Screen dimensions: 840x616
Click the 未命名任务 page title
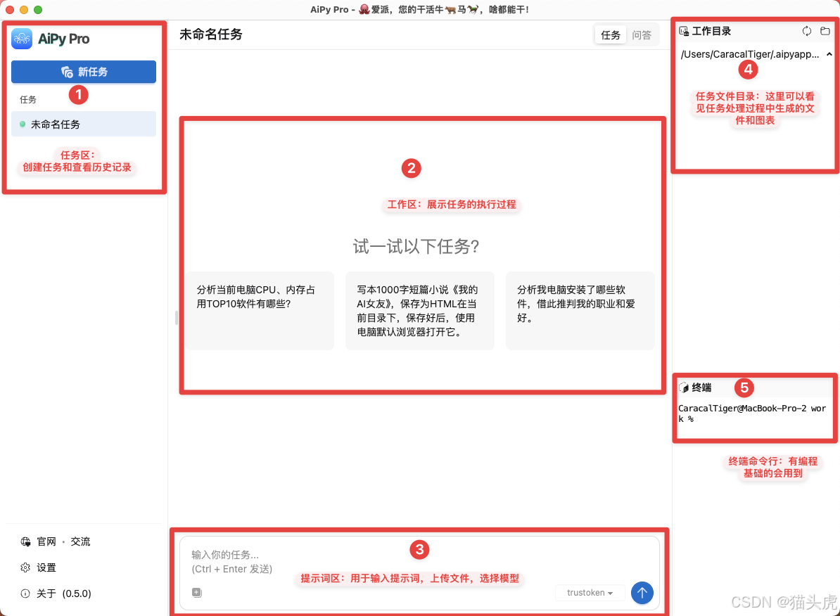(210, 34)
